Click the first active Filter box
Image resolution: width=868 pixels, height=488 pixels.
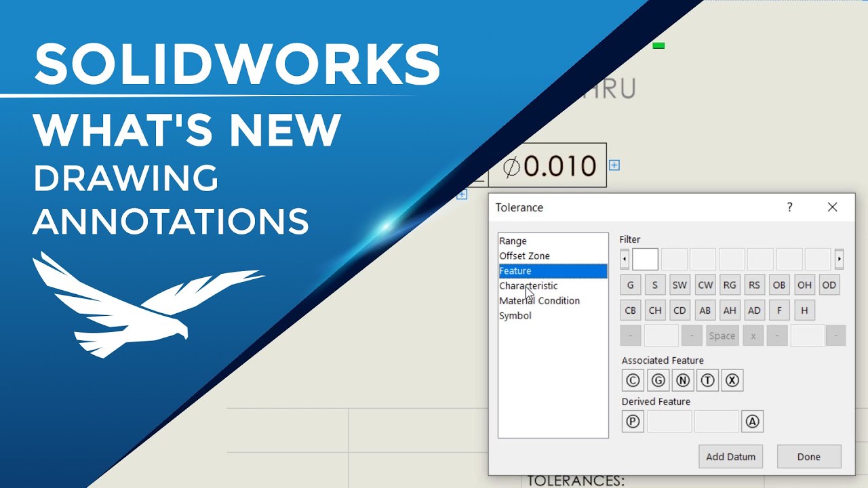point(646,259)
